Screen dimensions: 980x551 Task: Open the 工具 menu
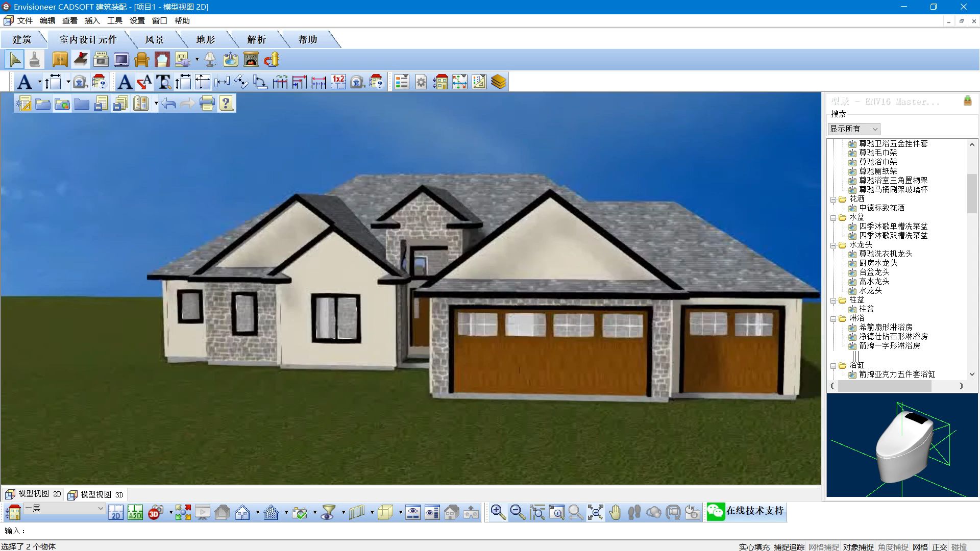click(x=114, y=21)
